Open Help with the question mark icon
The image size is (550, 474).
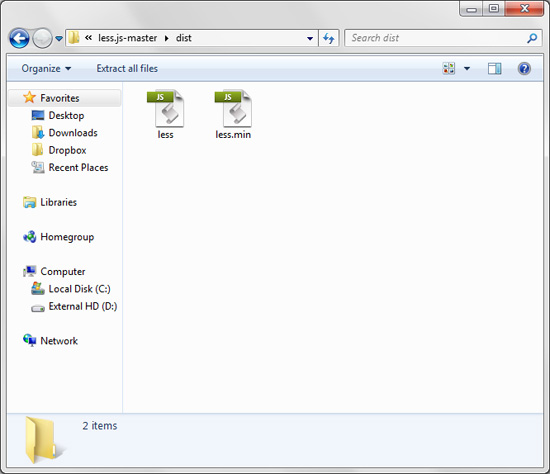click(x=524, y=68)
